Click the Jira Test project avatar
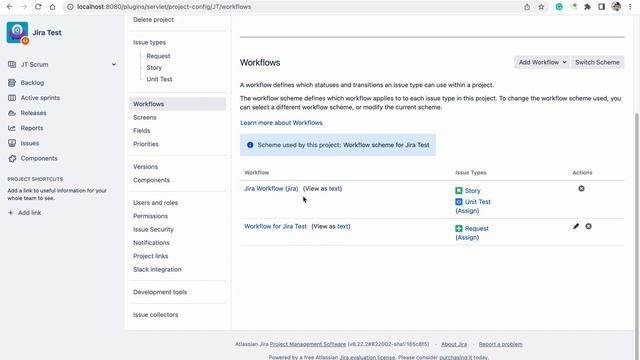This screenshot has width=640, height=360. click(18, 33)
